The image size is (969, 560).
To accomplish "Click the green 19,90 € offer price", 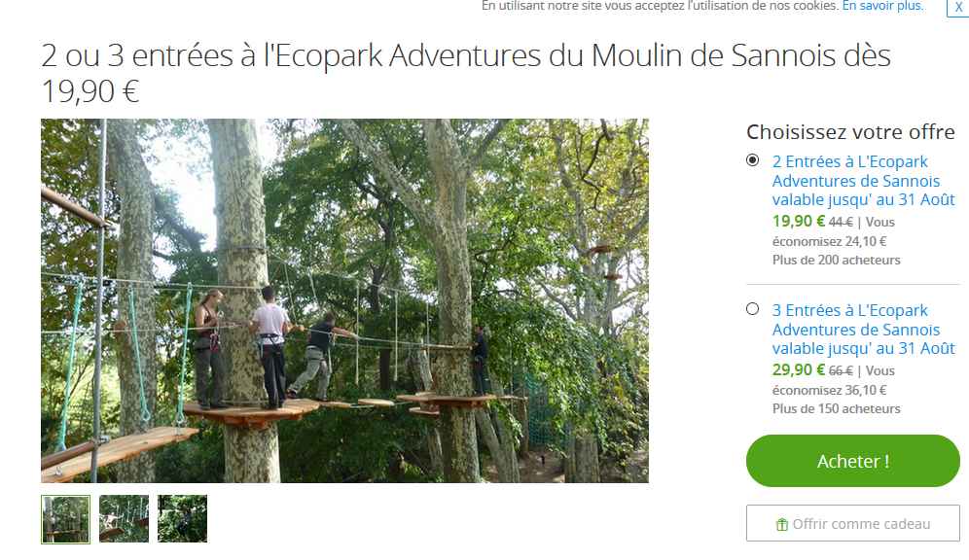I will pos(798,221).
